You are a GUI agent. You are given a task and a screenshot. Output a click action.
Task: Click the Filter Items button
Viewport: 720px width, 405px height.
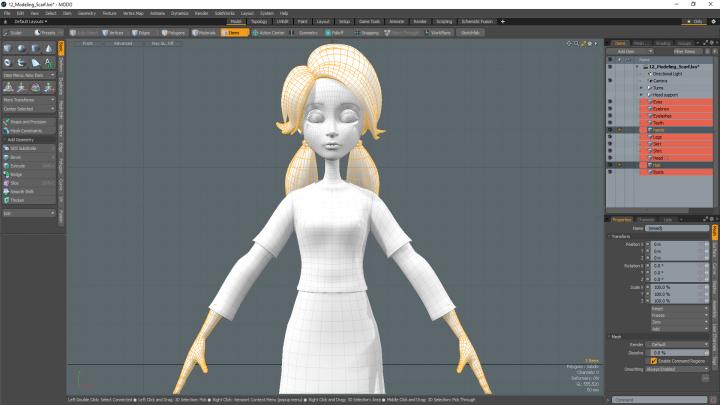click(x=684, y=51)
